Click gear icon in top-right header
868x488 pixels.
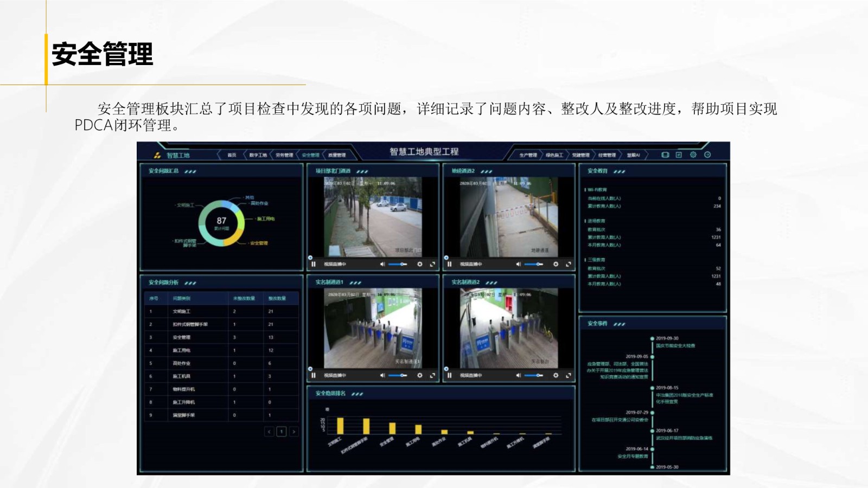click(693, 155)
